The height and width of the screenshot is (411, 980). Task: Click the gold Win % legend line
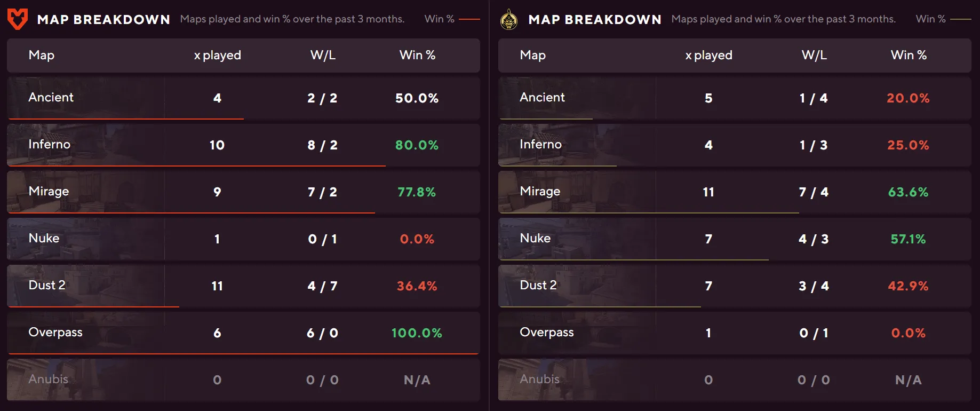pos(961,19)
